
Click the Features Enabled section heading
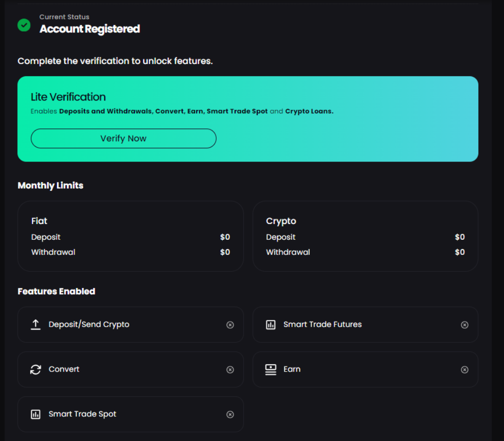[x=56, y=291]
